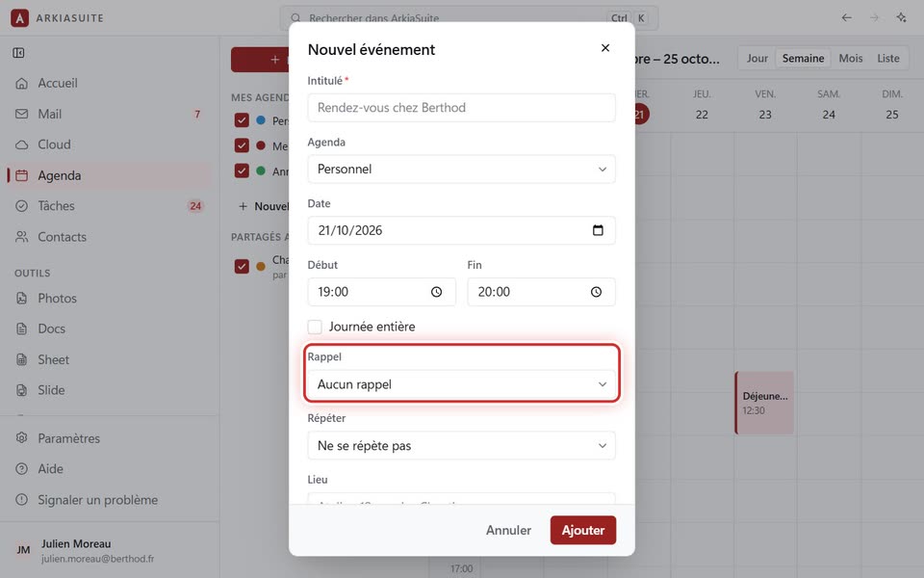Click the ArkiaSuite logo icon
The width and height of the screenshot is (924, 578).
[19, 17]
